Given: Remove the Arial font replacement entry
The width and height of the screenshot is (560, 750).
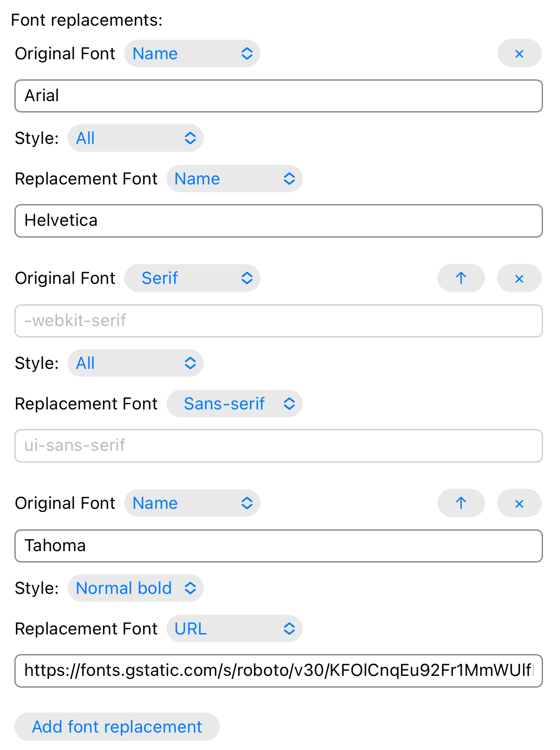Looking at the screenshot, I should [519, 54].
